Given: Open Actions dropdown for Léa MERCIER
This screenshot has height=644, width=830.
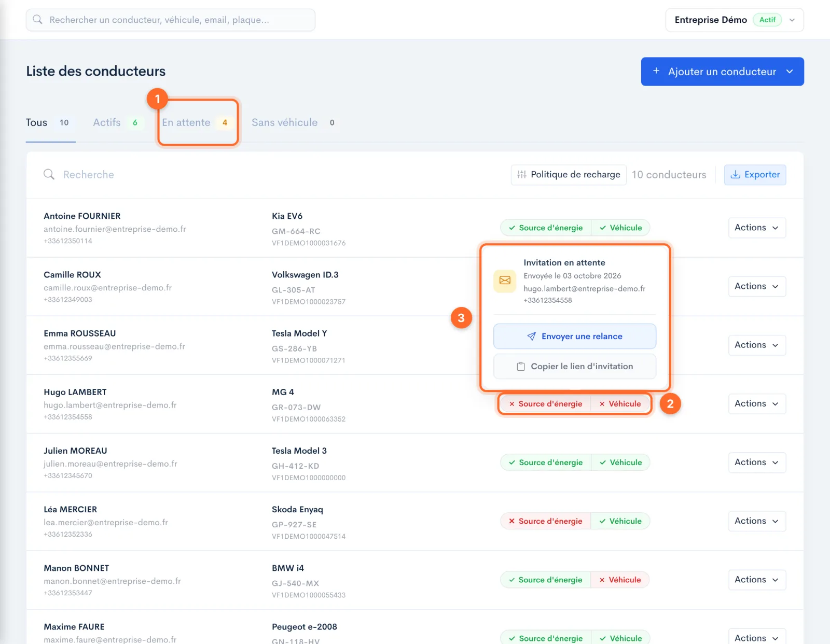Looking at the screenshot, I should (757, 521).
